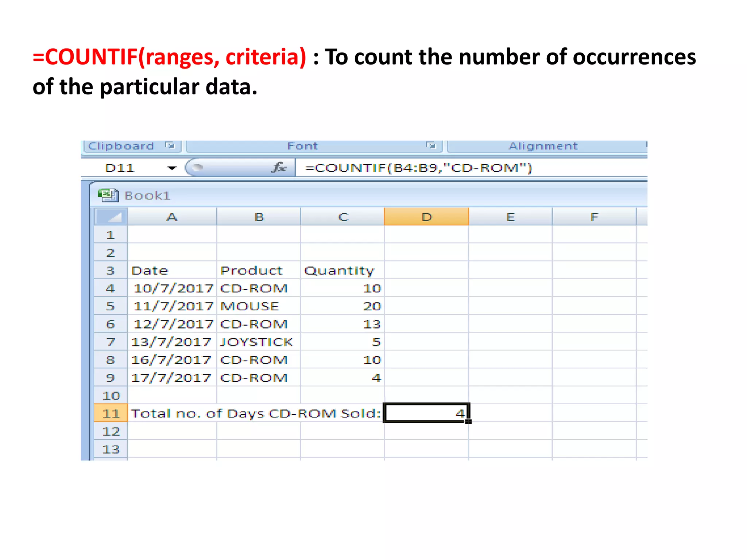Select row 4 header
This screenshot has width=747, height=560.
click(111, 288)
